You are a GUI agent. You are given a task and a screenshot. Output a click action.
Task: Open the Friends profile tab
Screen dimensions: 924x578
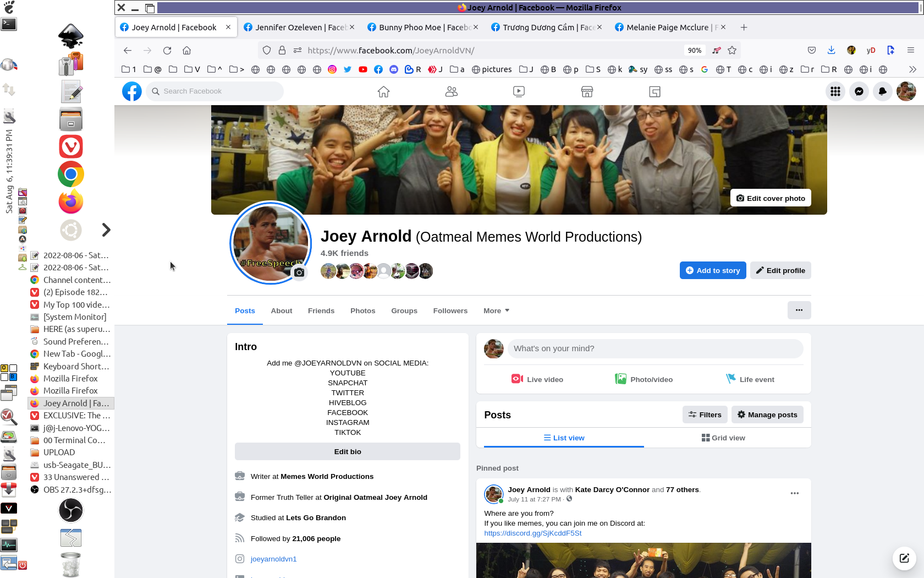321,311
